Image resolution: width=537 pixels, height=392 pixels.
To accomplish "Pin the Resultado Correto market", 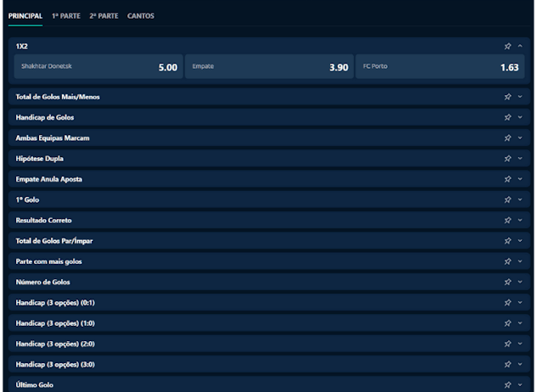I will (507, 220).
